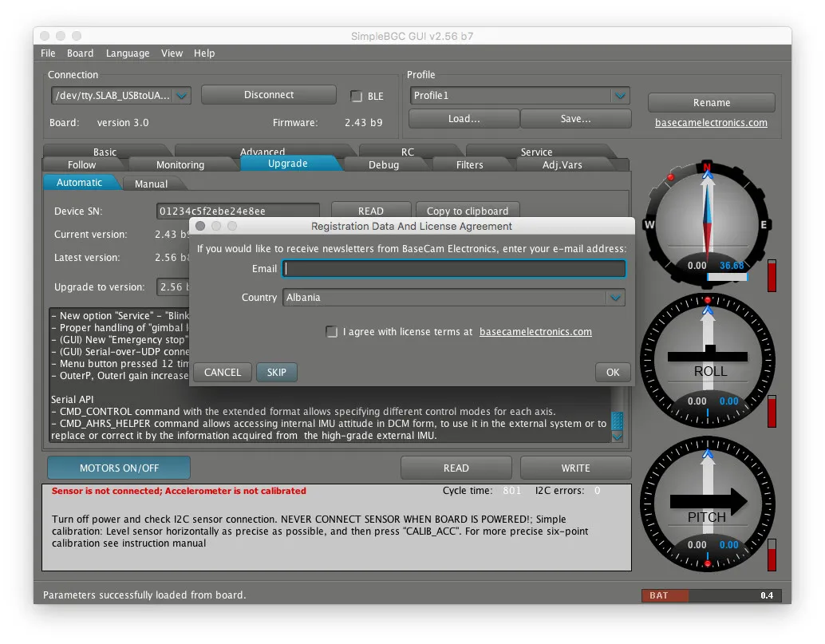The image size is (825, 644).
Task: Click the red bar beside PITCH gauge
Action: pos(772,555)
